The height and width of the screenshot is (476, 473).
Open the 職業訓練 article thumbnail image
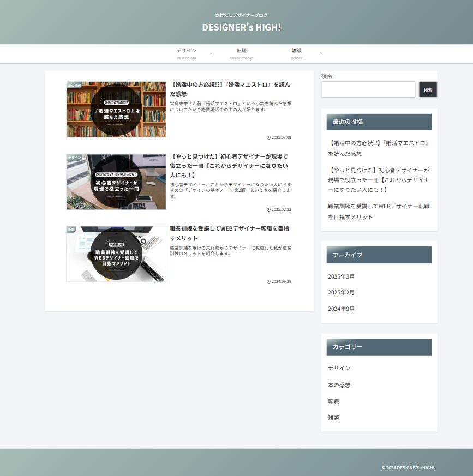116,254
